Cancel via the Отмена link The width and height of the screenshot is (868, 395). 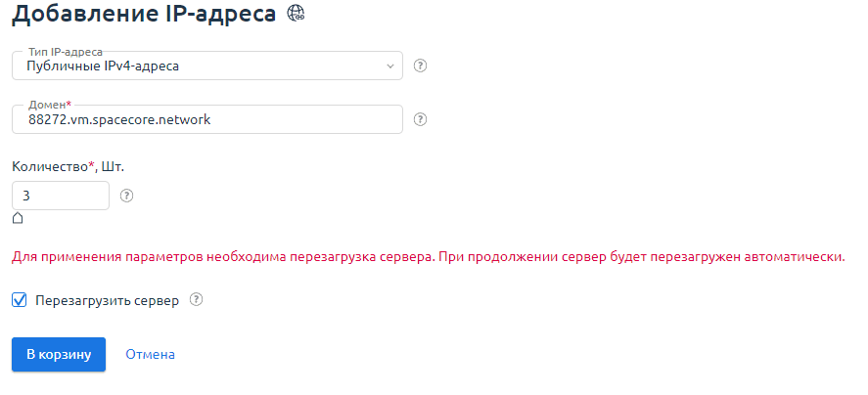(x=150, y=354)
